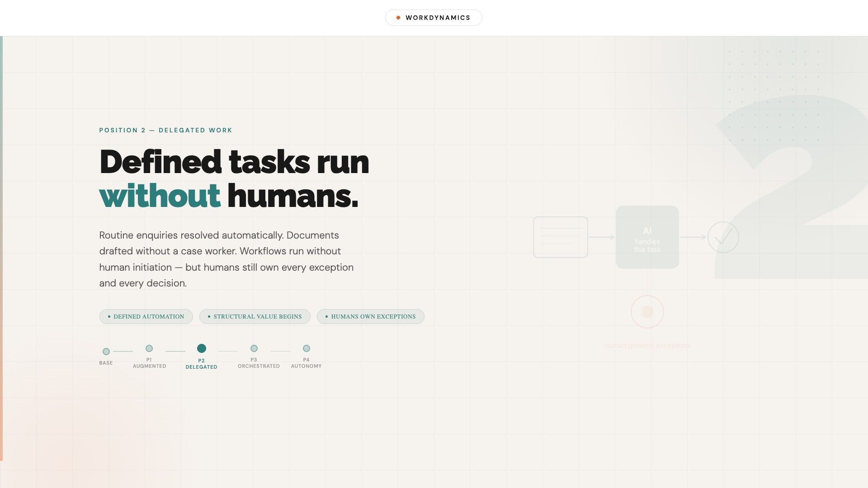The height and width of the screenshot is (488, 868).
Task: Click the checkmark circle icon
Action: [723, 237]
